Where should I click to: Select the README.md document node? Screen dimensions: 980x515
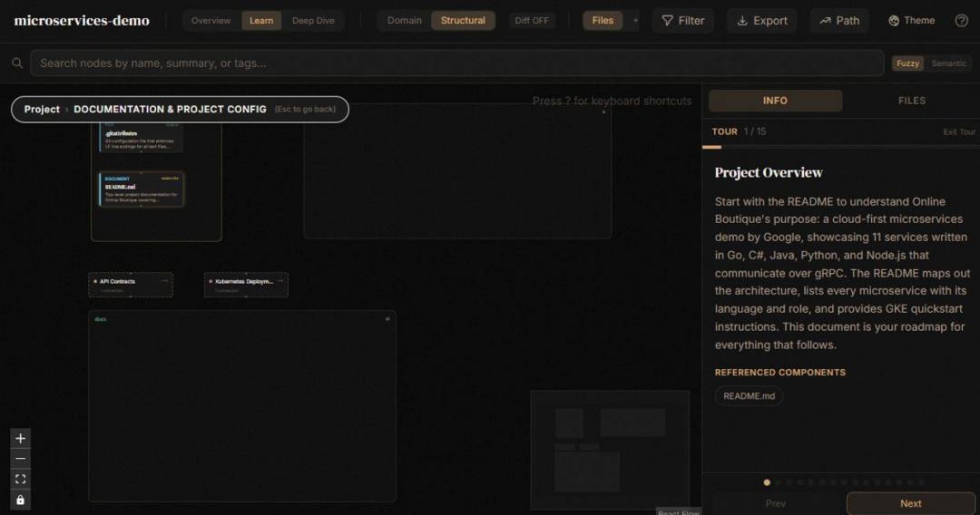142,189
